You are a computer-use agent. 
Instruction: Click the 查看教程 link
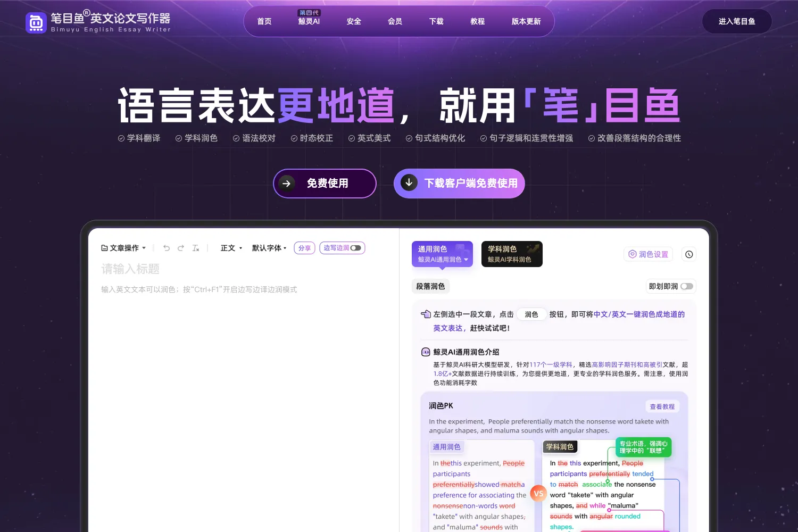(662, 406)
